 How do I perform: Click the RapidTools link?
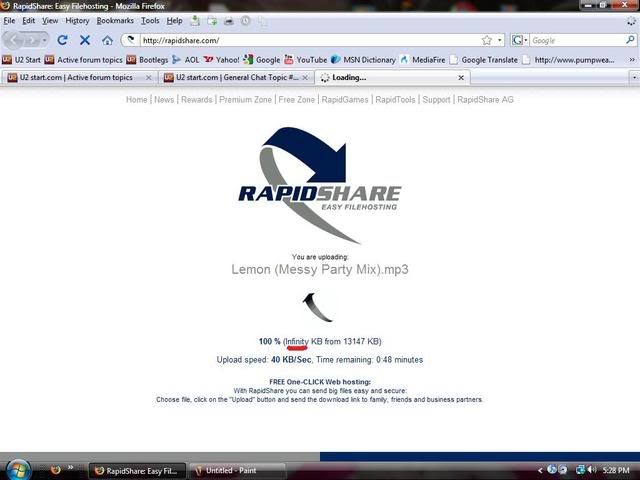[395, 100]
